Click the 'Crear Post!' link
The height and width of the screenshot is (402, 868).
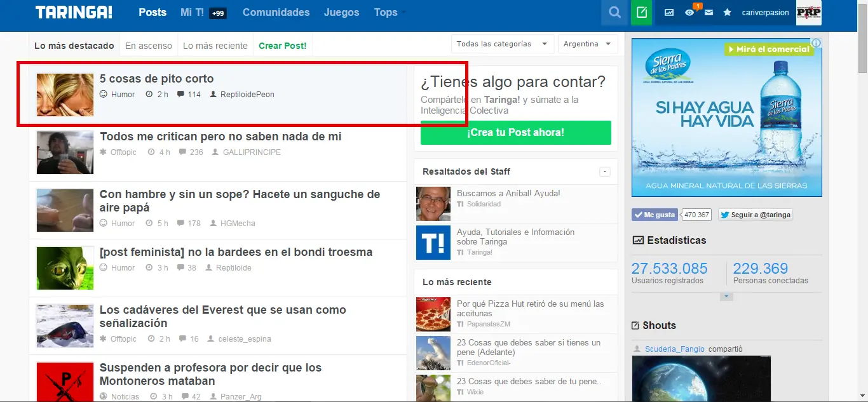click(283, 46)
